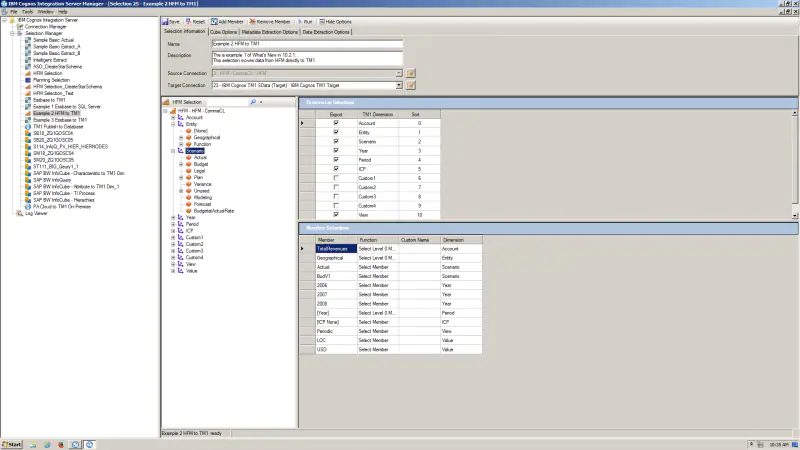Open the Target Connection dropdown

(x=399, y=85)
